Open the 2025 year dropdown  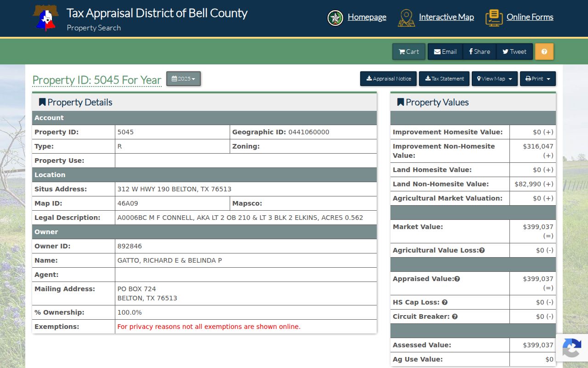click(183, 79)
